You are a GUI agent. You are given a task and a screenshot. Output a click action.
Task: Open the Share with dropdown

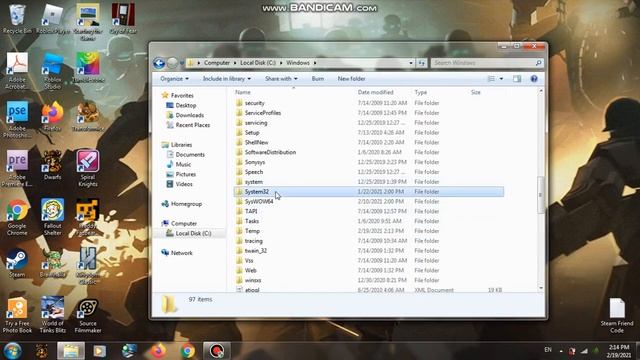click(x=281, y=79)
